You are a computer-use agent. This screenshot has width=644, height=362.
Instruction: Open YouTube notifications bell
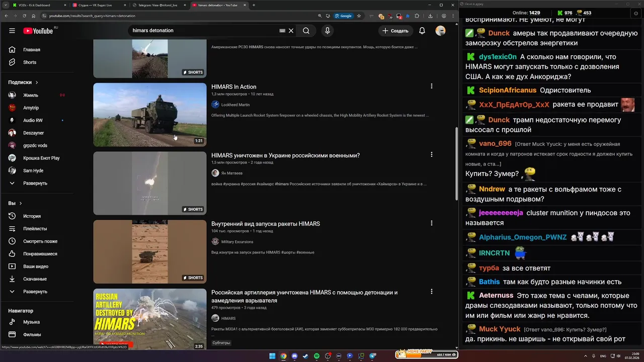coord(422,31)
